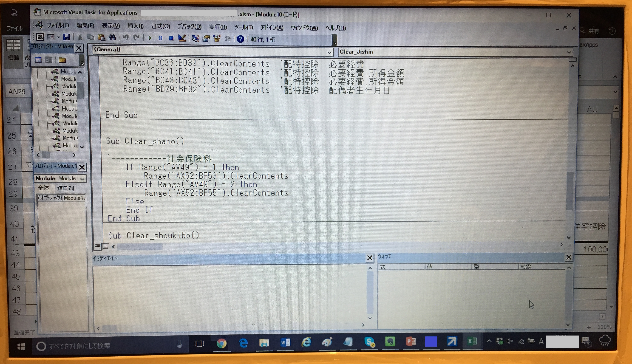Click the View Code icon in Project Explorer
This screenshot has width=632, height=364.
coord(38,60)
